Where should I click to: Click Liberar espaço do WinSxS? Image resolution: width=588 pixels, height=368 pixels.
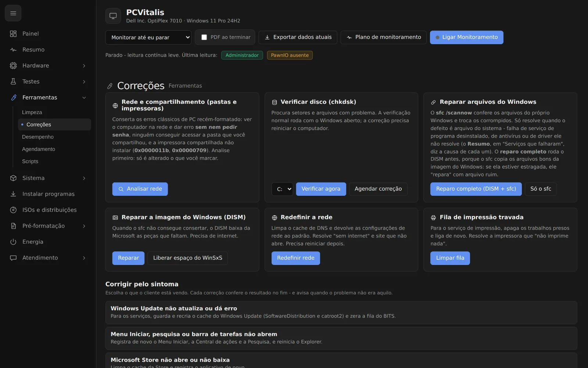coord(187,258)
